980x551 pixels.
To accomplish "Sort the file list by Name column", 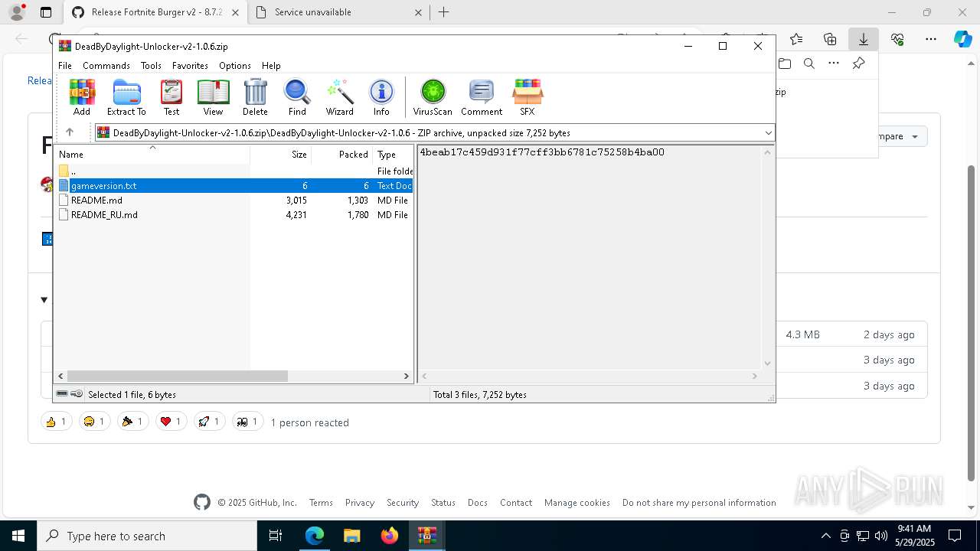I will (x=153, y=155).
